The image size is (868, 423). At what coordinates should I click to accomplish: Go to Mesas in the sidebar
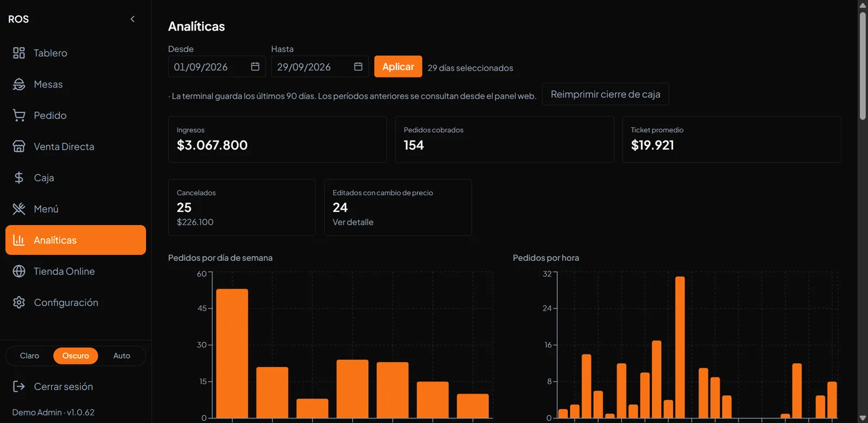(75, 84)
